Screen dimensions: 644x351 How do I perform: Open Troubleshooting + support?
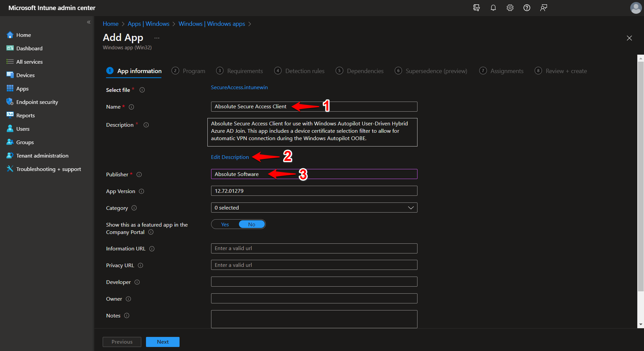pyautogui.click(x=48, y=169)
